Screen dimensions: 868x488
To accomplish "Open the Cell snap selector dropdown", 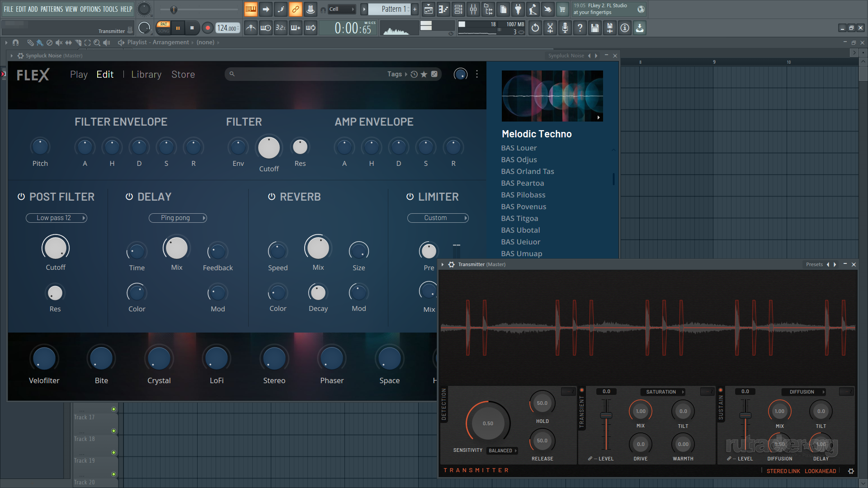I will [342, 9].
